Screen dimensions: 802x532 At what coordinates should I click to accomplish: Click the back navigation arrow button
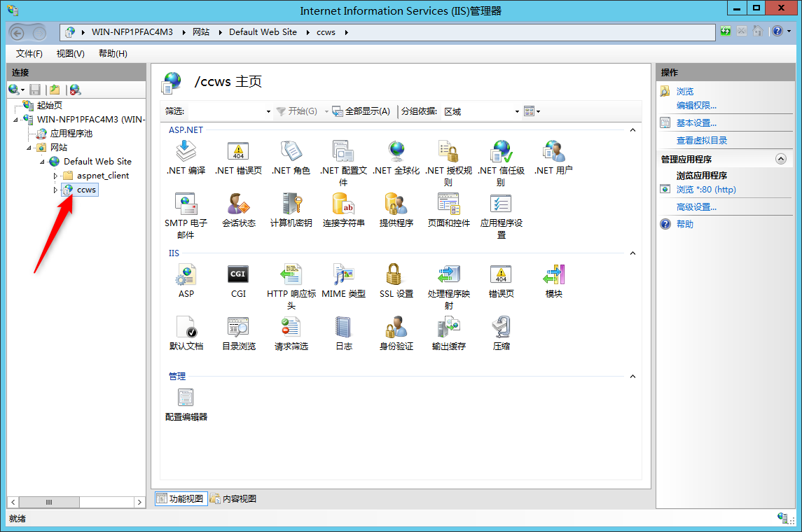click(x=18, y=33)
